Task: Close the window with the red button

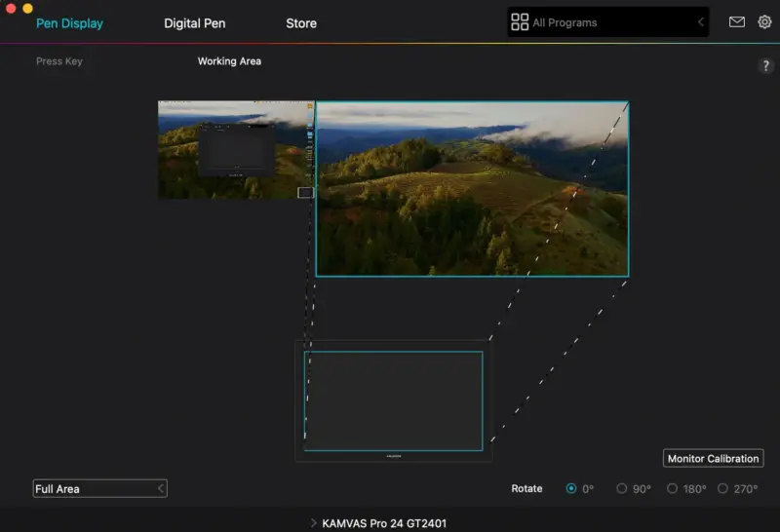Action: pos(11,8)
